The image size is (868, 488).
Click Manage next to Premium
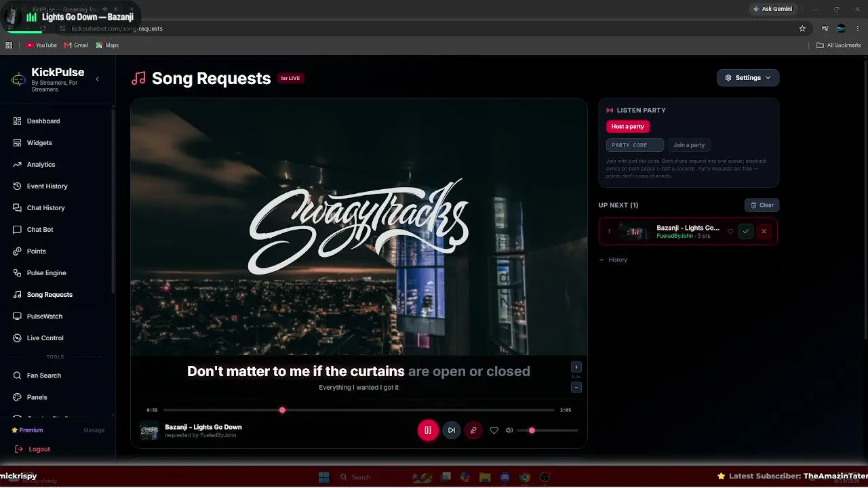94,430
